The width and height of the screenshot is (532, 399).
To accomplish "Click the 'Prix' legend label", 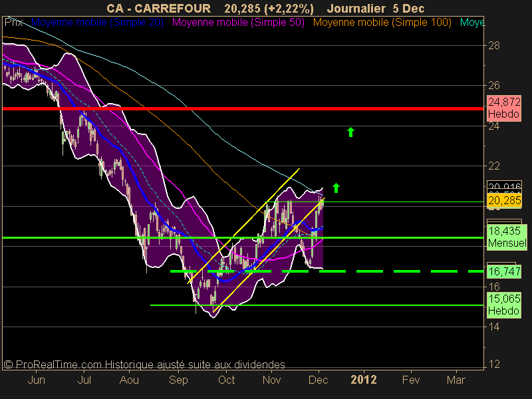I will (14, 23).
